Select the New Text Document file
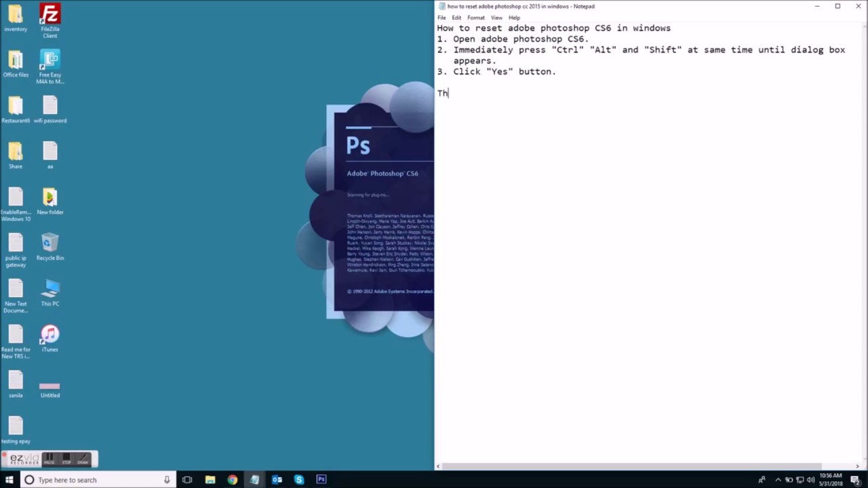Image resolution: width=868 pixels, height=488 pixels. coord(16,296)
